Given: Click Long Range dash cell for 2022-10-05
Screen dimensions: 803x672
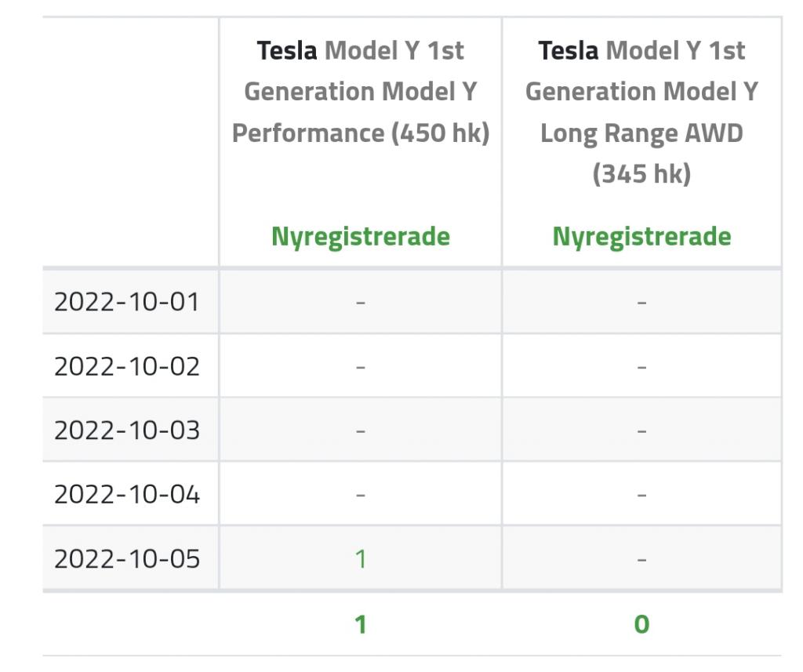Looking at the screenshot, I should [641, 559].
